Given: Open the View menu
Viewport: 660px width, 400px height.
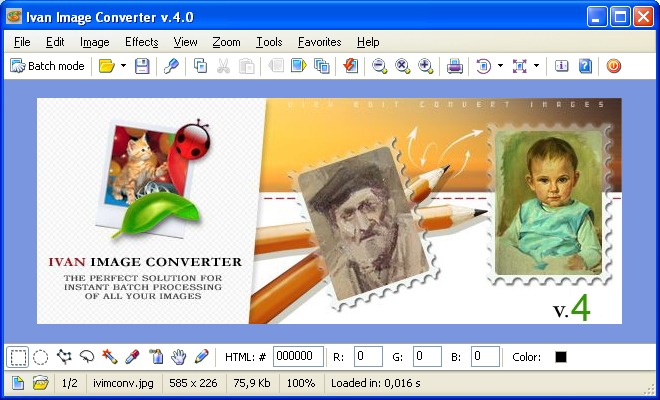Looking at the screenshot, I should 185,42.
